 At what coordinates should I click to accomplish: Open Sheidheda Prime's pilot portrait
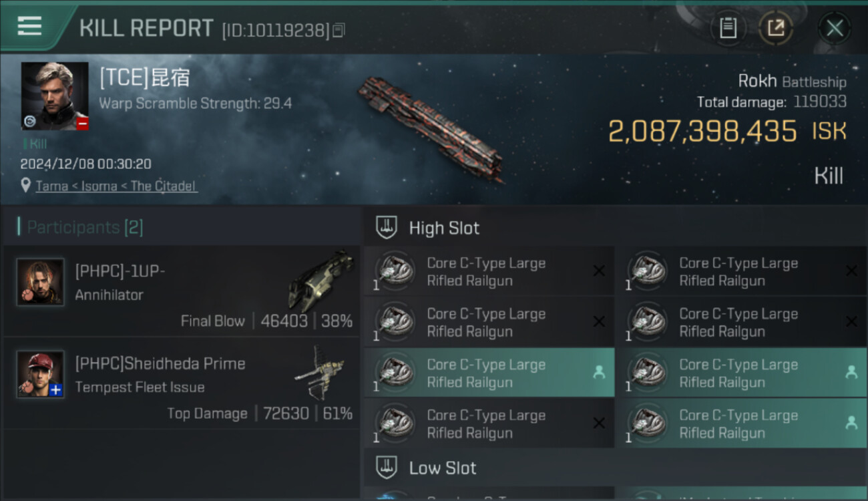pyautogui.click(x=40, y=373)
